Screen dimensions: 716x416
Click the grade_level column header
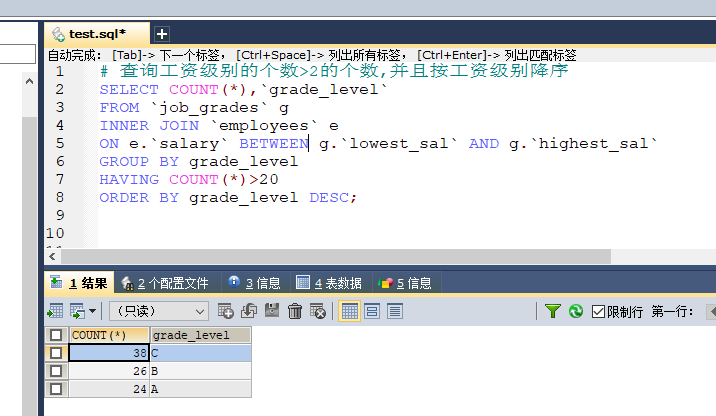pos(200,335)
